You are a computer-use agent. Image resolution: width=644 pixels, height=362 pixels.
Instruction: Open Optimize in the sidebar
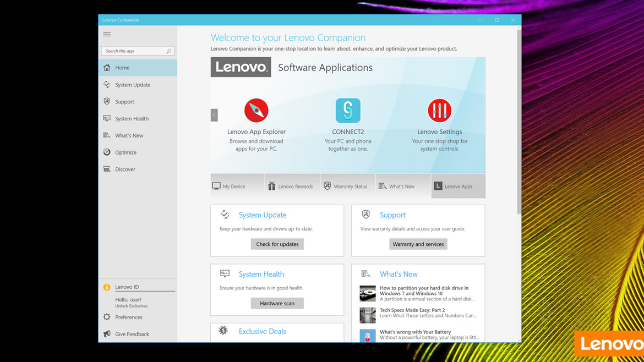pyautogui.click(x=138, y=152)
